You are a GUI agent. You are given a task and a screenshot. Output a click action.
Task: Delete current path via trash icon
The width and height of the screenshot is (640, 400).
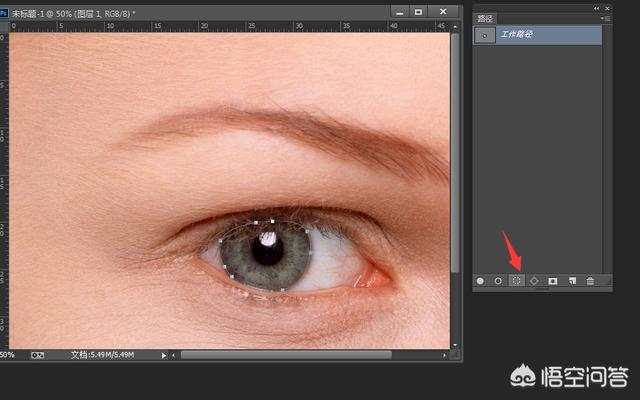tap(590, 281)
